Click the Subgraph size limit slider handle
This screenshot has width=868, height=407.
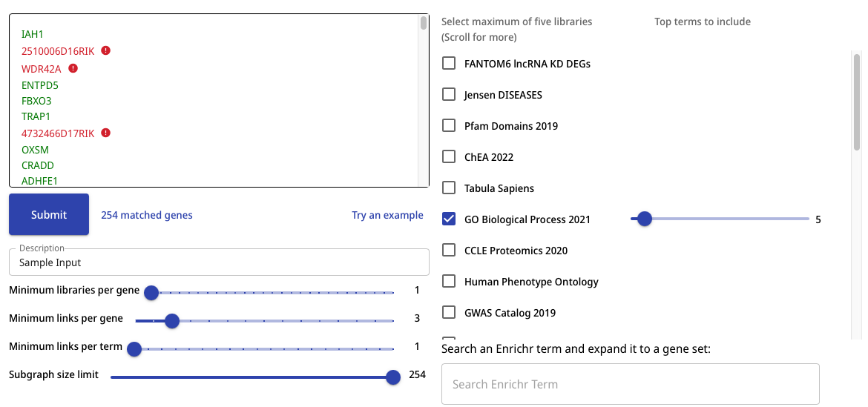pos(393,377)
